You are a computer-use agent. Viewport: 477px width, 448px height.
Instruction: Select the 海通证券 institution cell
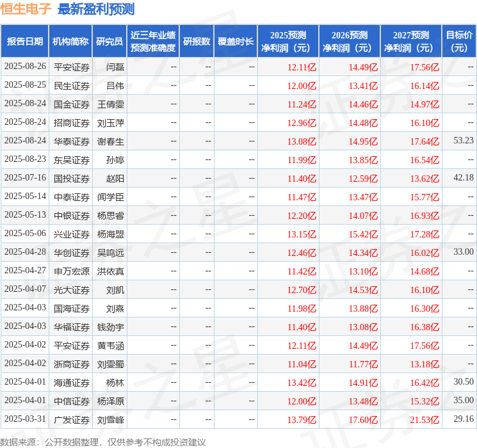pyautogui.click(x=72, y=383)
